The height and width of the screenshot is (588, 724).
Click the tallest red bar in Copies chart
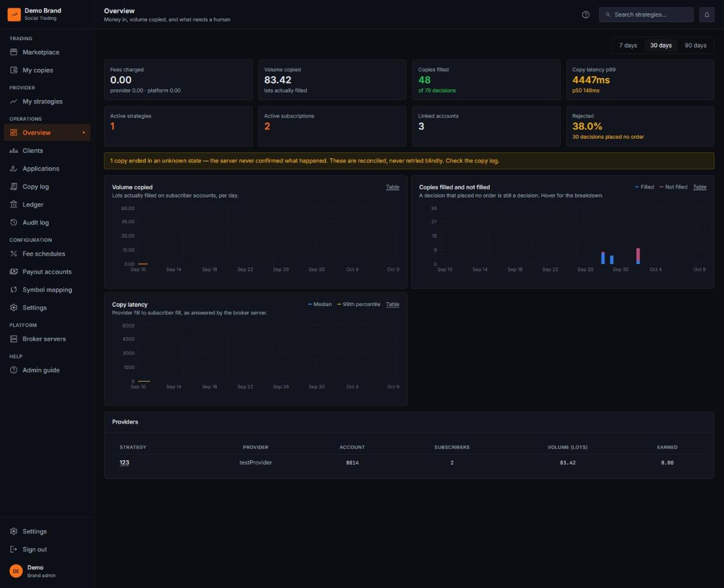638,254
